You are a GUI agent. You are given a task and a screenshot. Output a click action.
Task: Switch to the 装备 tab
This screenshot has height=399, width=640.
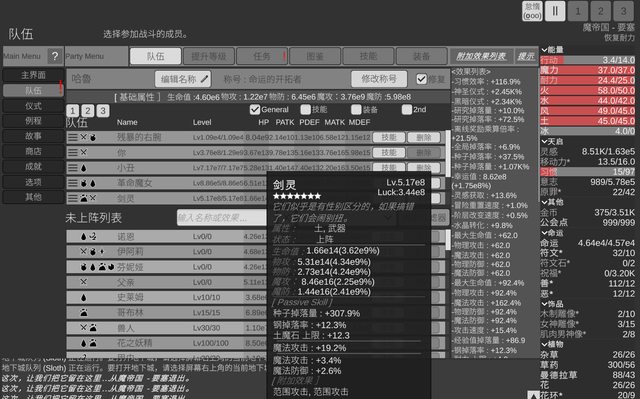click(x=421, y=56)
